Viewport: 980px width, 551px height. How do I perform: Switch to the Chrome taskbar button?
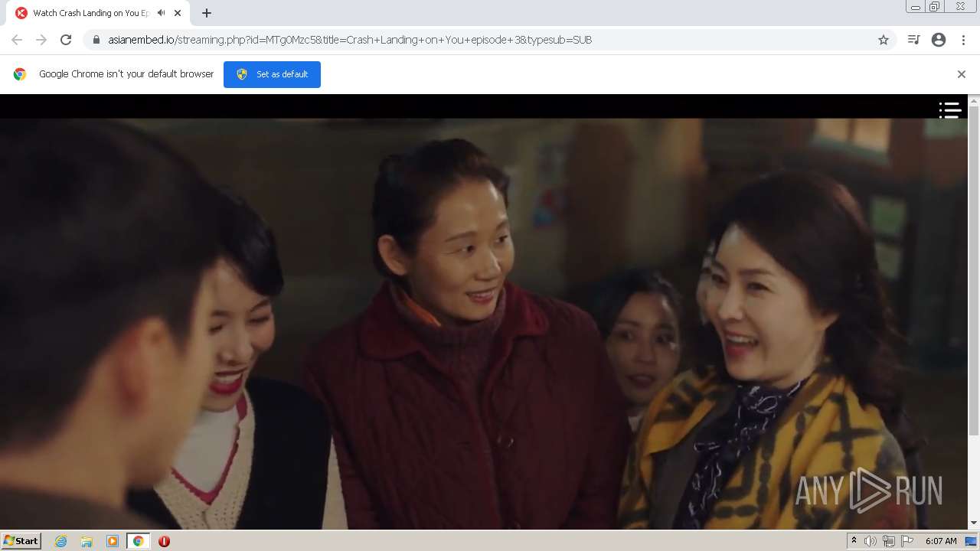pos(138,541)
